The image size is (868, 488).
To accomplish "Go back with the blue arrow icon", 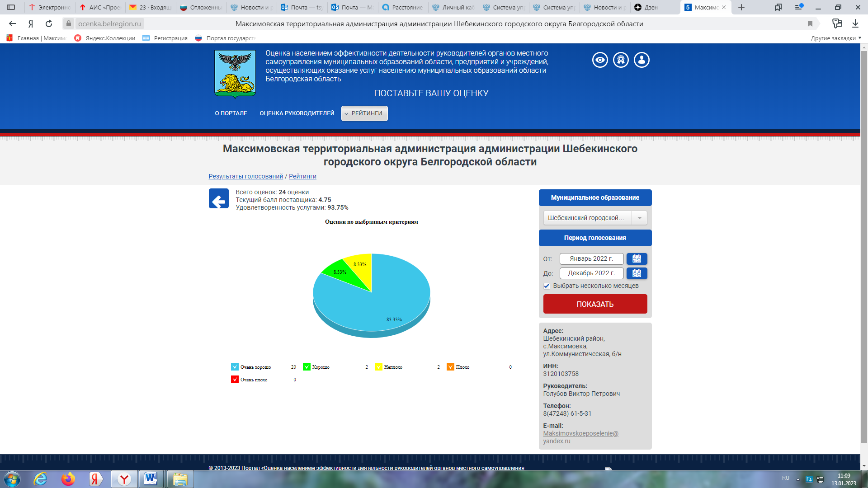I will pos(218,199).
